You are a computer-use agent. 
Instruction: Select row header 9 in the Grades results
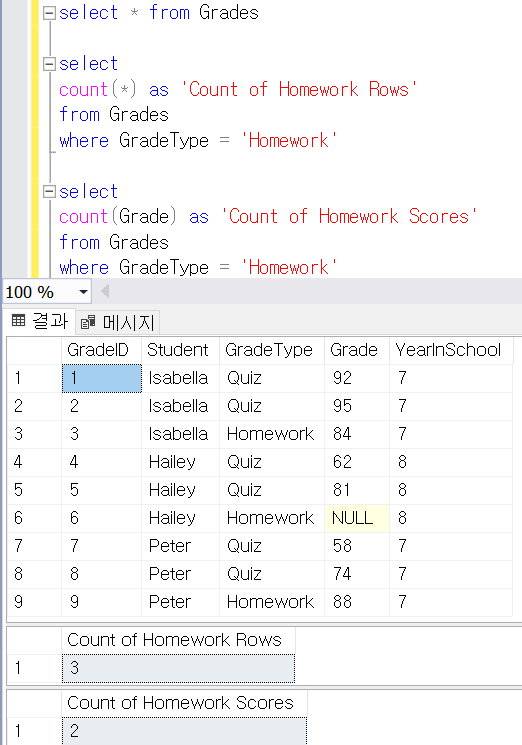(34, 602)
